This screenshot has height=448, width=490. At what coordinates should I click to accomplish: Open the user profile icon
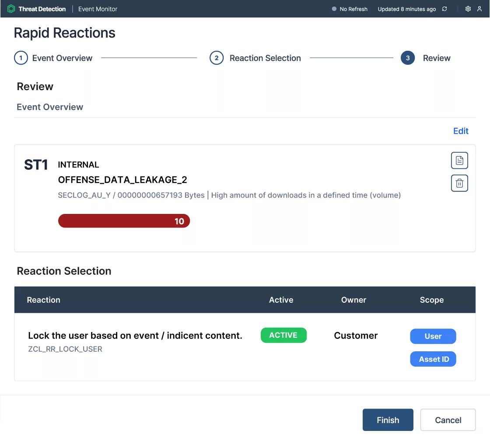479,9
